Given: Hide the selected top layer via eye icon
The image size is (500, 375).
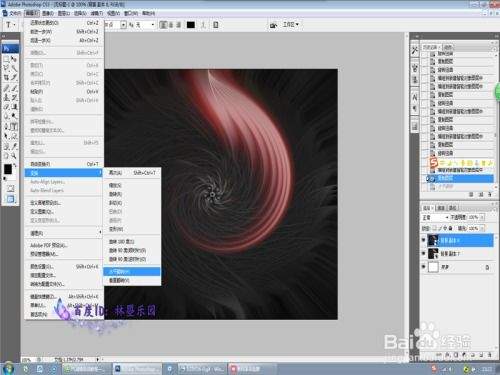Looking at the screenshot, I should pos(424,240).
